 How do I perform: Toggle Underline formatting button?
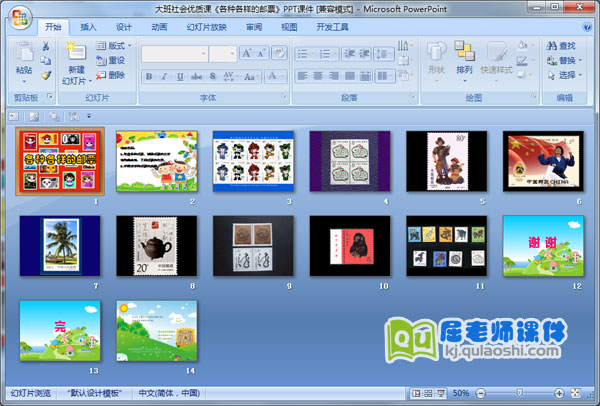coord(179,76)
